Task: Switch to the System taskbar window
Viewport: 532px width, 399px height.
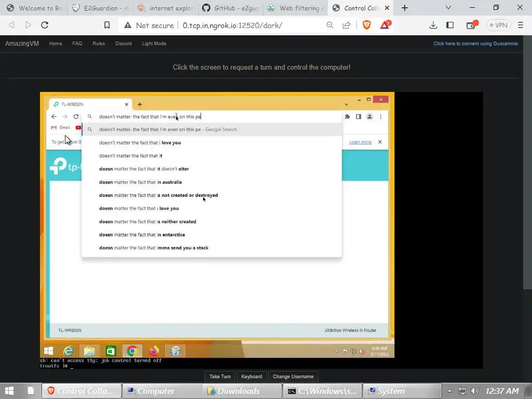Action: point(402,391)
